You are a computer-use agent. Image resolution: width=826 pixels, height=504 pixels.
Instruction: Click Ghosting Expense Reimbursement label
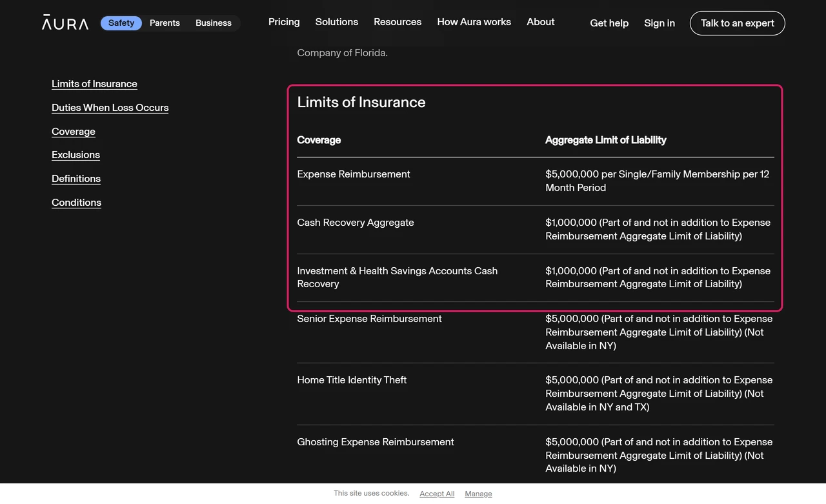(x=376, y=442)
